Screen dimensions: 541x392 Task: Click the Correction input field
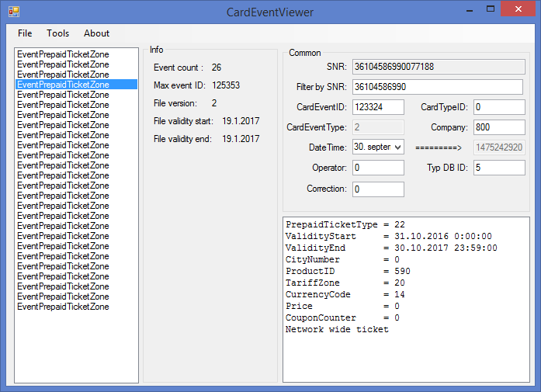pos(378,189)
